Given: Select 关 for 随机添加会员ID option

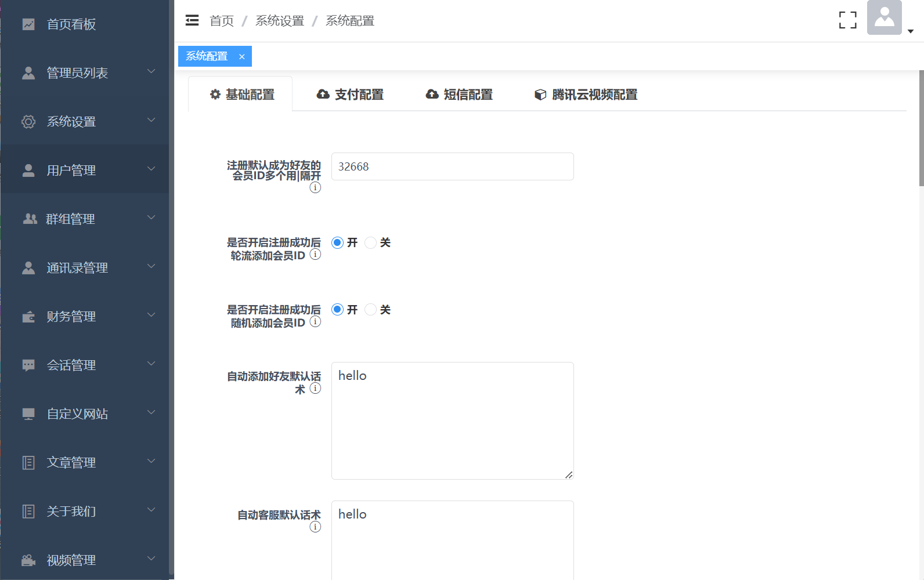Looking at the screenshot, I should pyautogui.click(x=370, y=310).
